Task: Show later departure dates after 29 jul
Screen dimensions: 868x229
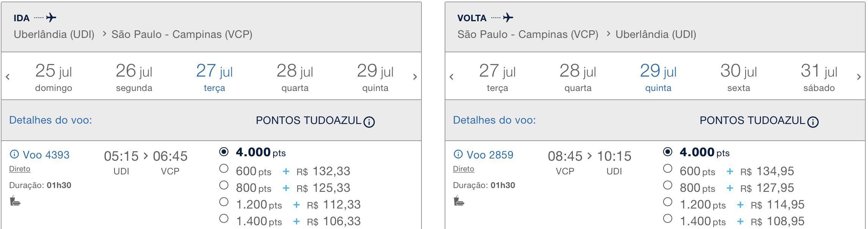Action: 415,77
